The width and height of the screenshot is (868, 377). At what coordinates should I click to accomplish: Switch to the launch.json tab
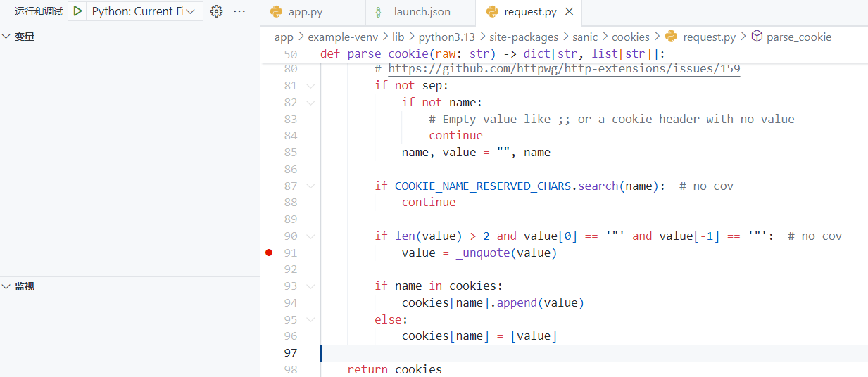coord(422,12)
